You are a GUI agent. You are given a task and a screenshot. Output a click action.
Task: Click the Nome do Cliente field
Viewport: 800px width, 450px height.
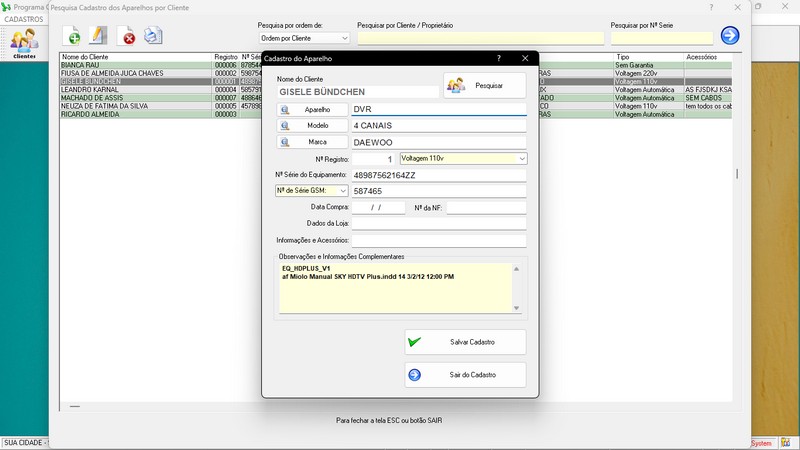click(358, 92)
